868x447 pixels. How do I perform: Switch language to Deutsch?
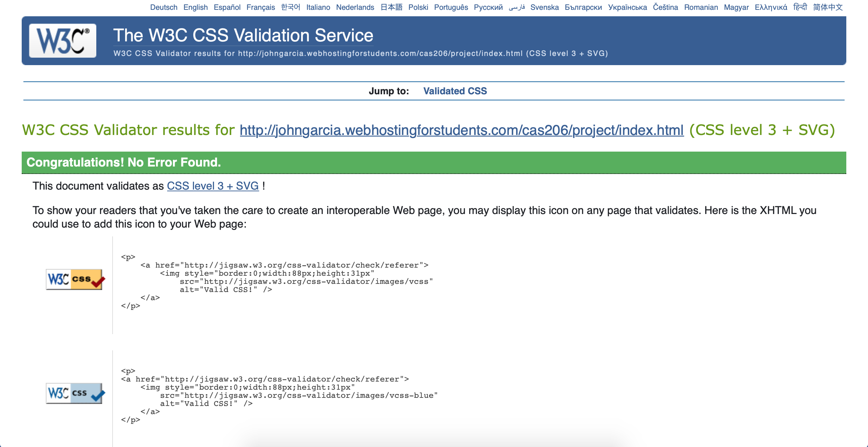click(x=163, y=7)
